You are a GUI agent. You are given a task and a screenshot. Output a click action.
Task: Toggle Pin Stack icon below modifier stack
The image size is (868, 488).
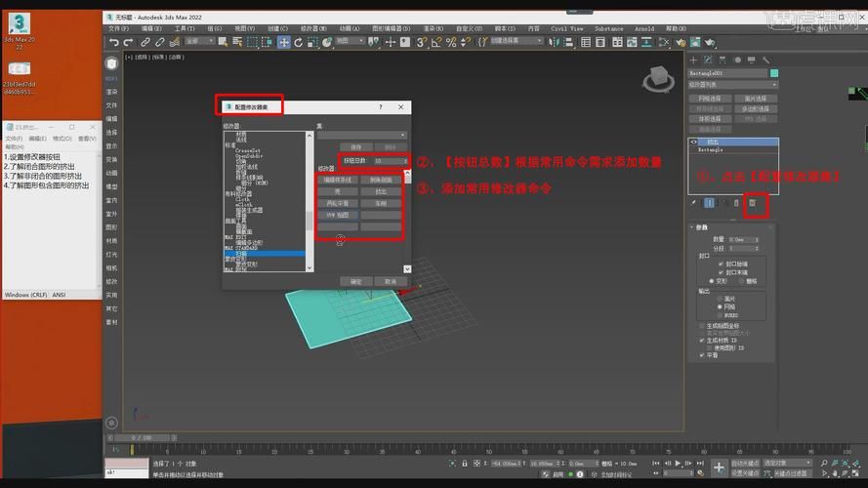693,203
